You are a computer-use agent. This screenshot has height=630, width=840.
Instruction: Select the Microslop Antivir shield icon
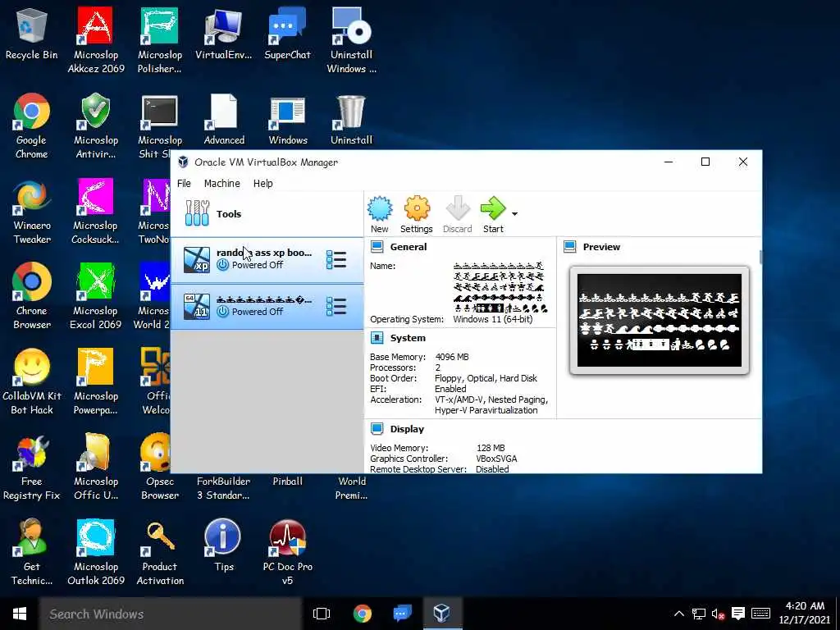96,126
